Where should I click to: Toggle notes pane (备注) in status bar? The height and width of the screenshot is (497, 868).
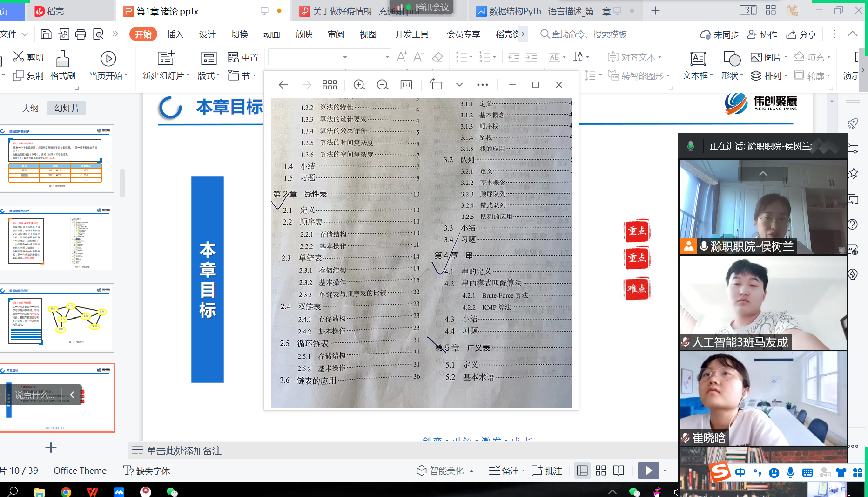506,470
